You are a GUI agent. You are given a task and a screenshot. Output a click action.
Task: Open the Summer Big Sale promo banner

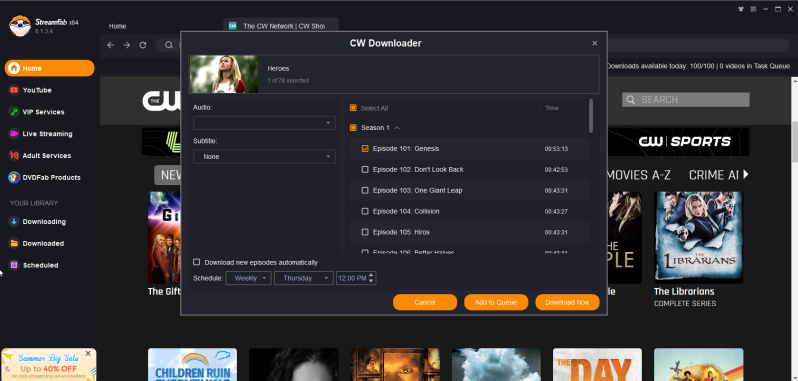(48, 365)
